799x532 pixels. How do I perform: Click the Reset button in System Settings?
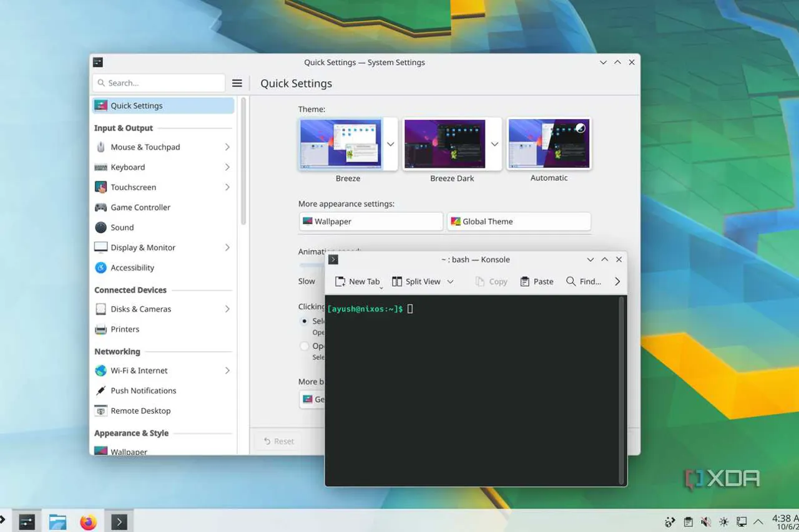point(278,441)
